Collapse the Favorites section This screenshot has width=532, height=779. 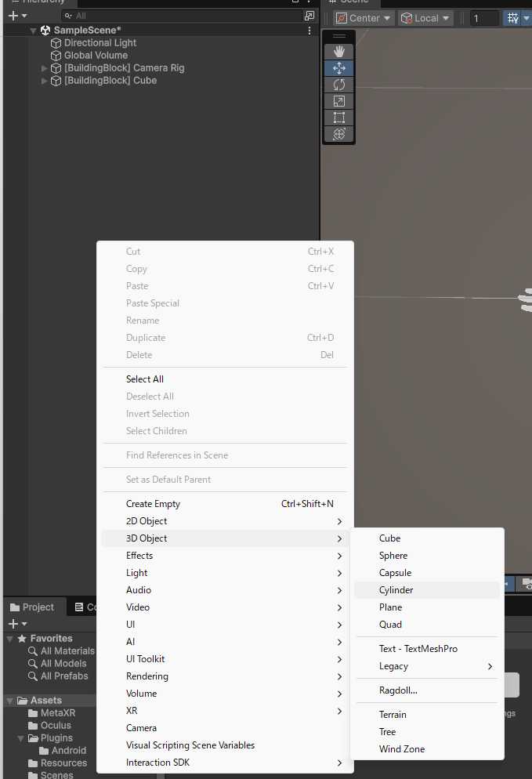pos(9,639)
